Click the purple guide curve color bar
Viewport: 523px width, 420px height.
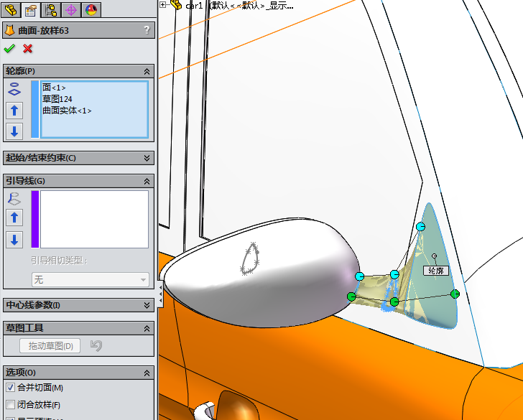35,220
